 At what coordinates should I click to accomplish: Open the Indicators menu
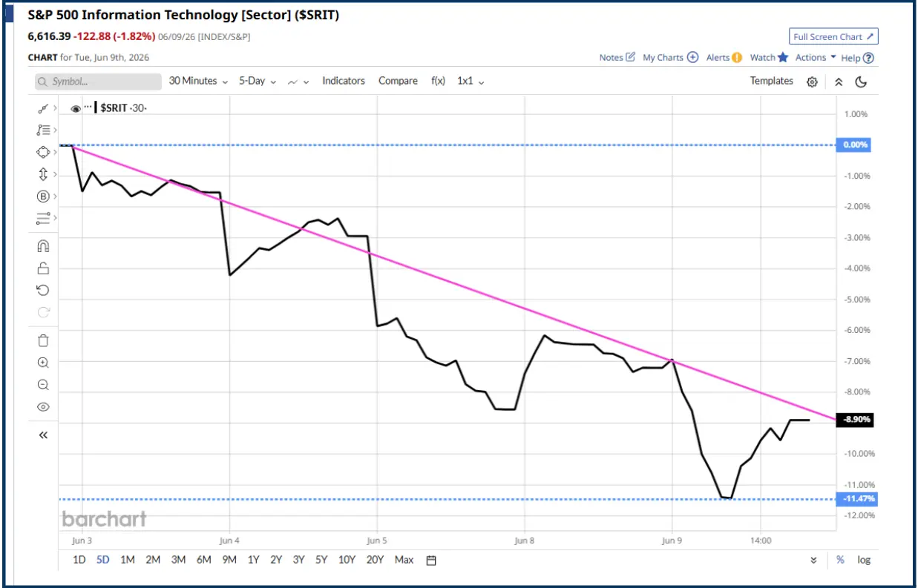coord(344,81)
